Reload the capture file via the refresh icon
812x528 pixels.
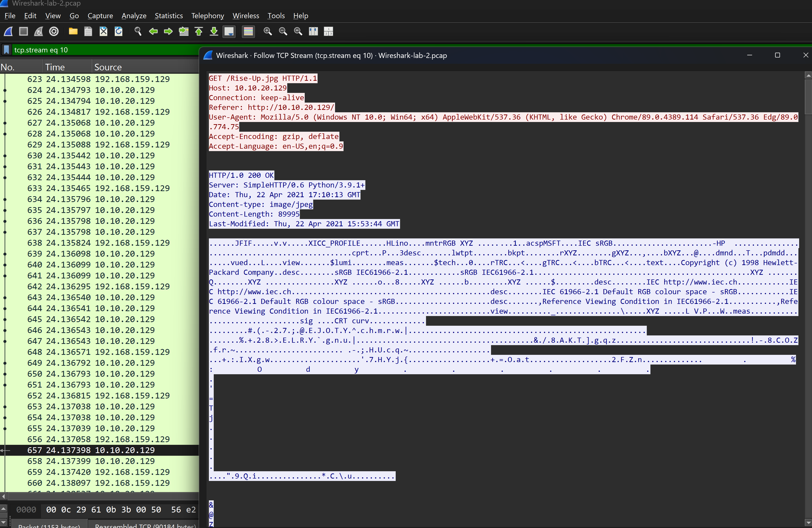click(118, 31)
